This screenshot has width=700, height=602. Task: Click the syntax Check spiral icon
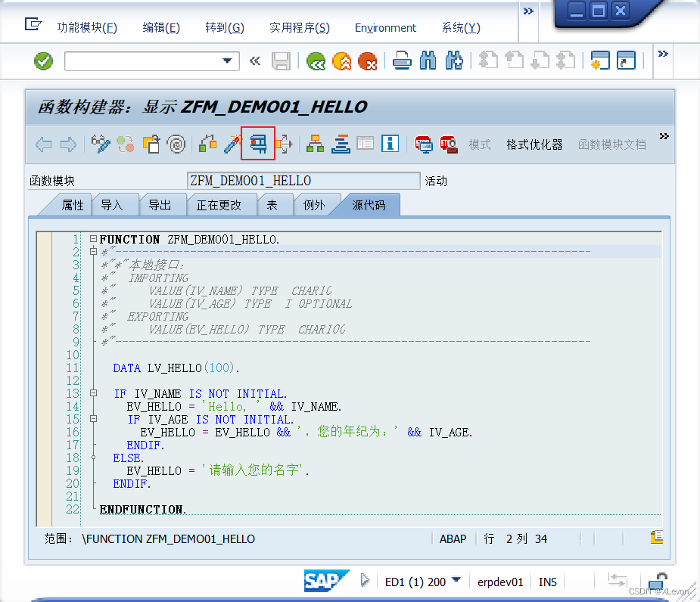point(176,144)
